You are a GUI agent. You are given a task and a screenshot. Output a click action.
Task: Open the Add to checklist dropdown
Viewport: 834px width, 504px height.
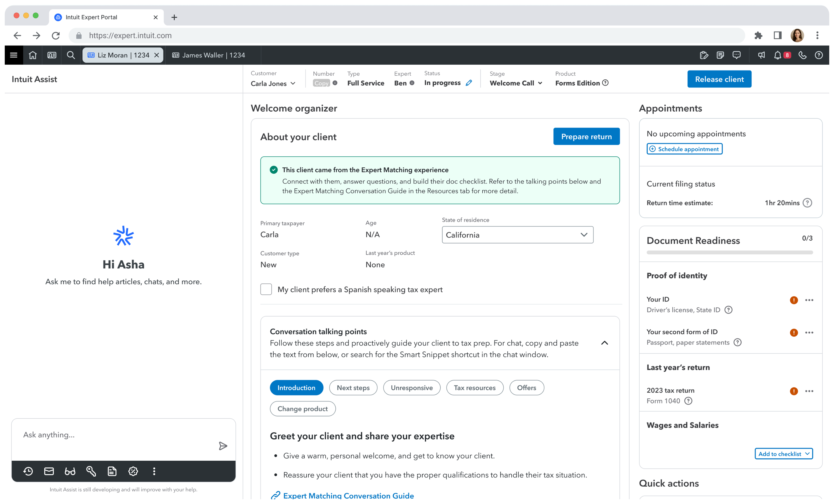pyautogui.click(x=784, y=454)
